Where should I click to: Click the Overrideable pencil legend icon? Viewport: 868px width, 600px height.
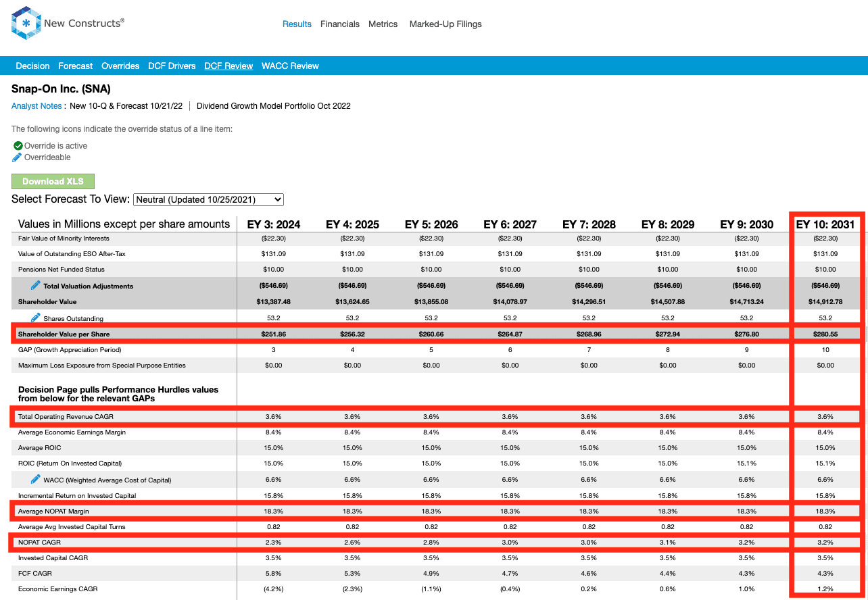18,157
